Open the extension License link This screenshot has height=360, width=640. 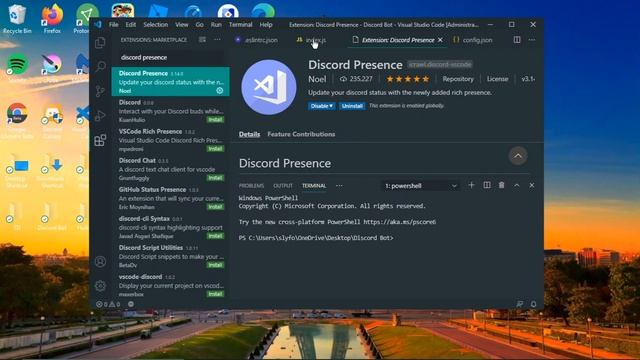497,79
